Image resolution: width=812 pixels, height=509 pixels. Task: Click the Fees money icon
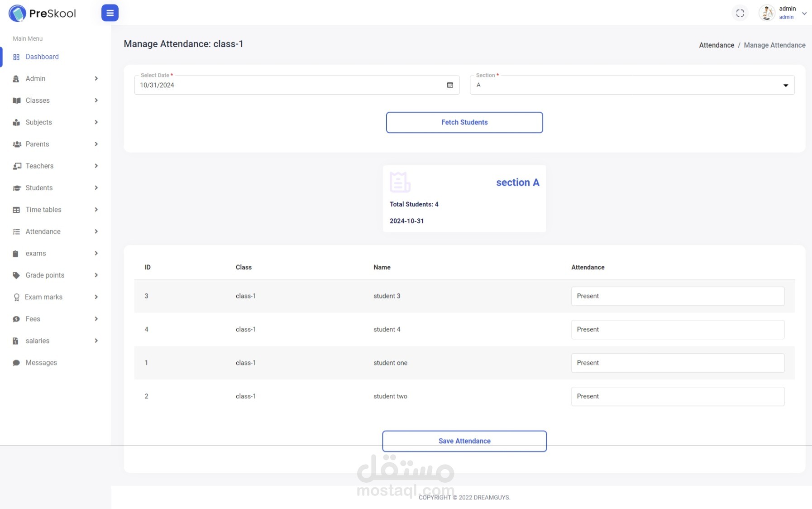point(16,319)
